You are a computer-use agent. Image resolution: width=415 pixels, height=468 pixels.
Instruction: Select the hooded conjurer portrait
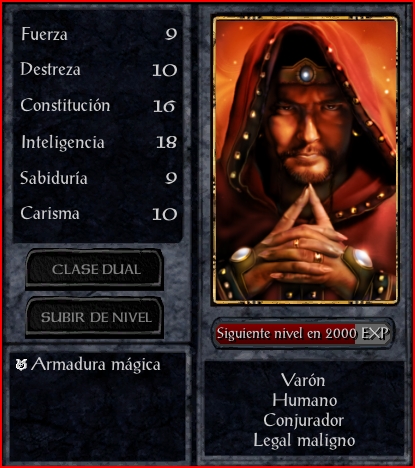pos(305,160)
